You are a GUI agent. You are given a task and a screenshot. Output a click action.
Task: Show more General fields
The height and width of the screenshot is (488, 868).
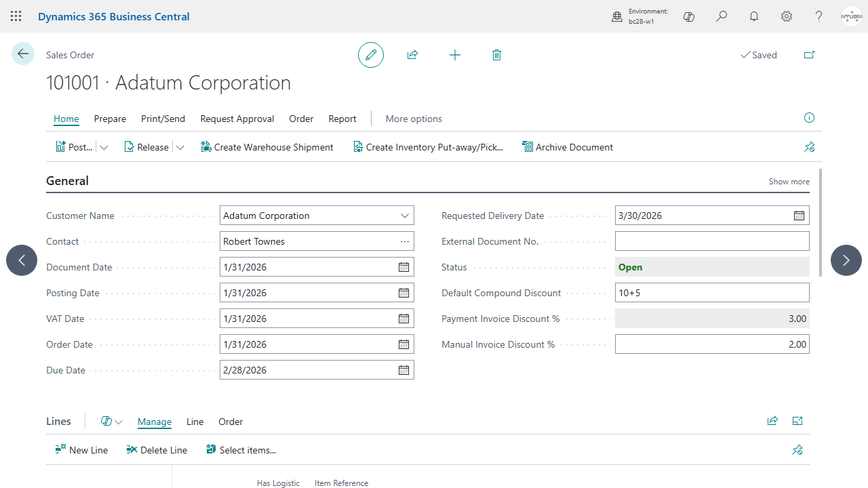(789, 182)
